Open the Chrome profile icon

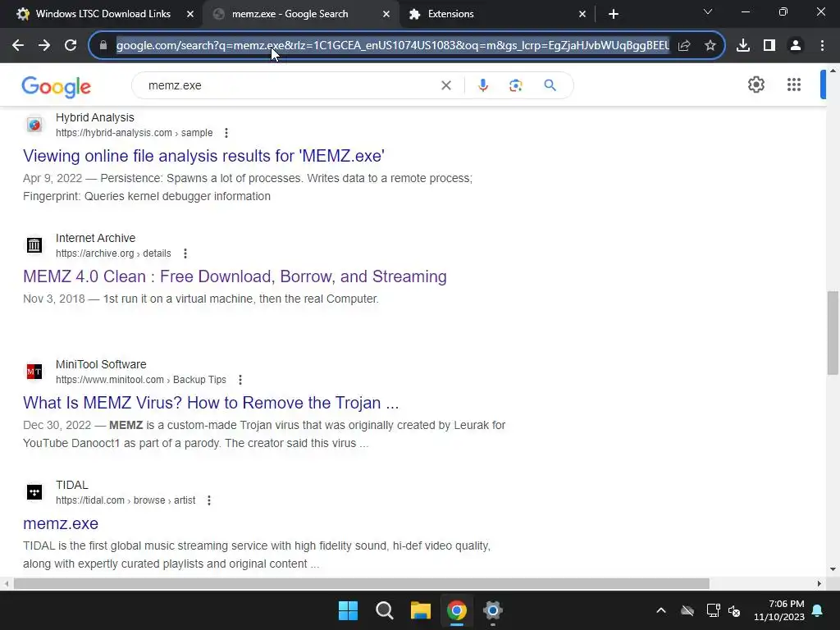coord(796,46)
